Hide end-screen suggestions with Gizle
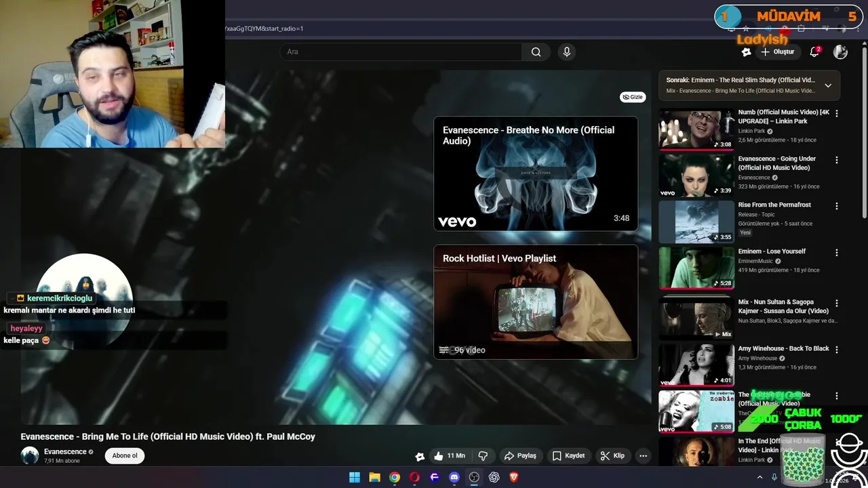The width and height of the screenshot is (868, 488). tap(632, 97)
